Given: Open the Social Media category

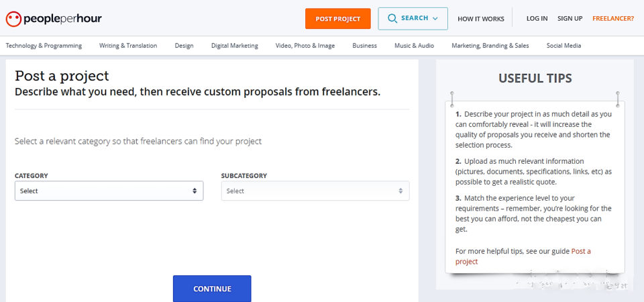Looking at the screenshot, I should (x=563, y=46).
